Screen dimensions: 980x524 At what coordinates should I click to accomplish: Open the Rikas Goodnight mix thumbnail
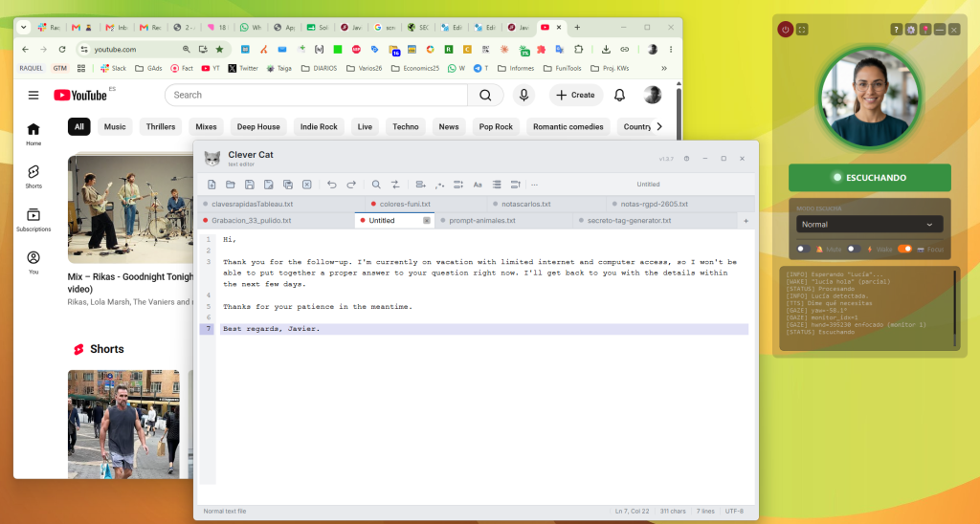[x=130, y=208]
